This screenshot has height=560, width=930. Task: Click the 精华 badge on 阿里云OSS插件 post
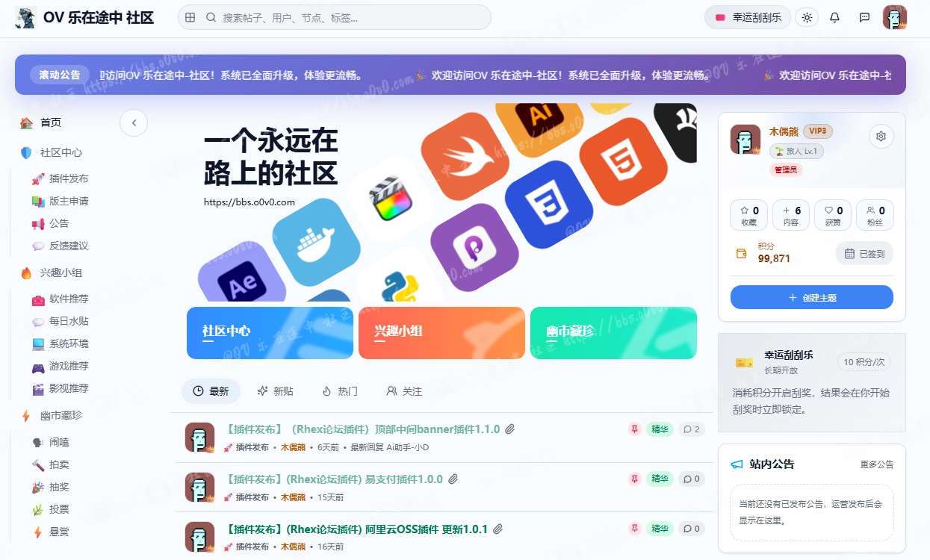tap(660, 529)
